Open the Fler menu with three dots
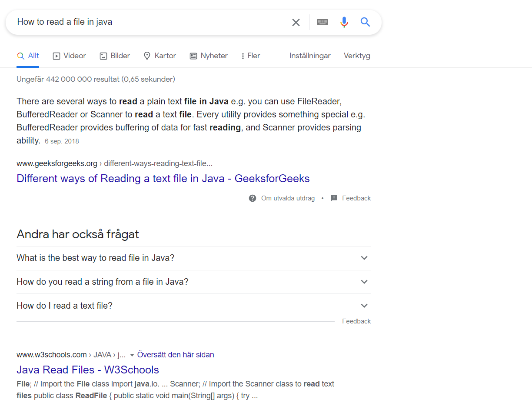This screenshot has width=532, height=413. tap(251, 56)
